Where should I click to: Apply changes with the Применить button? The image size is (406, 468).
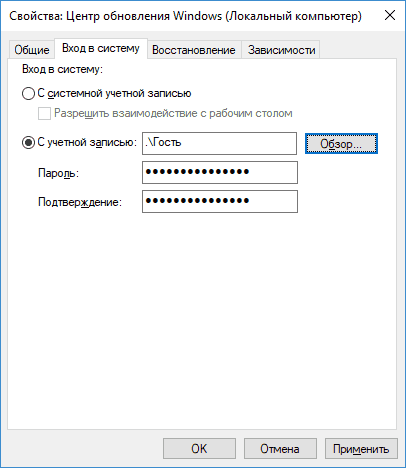(361, 449)
